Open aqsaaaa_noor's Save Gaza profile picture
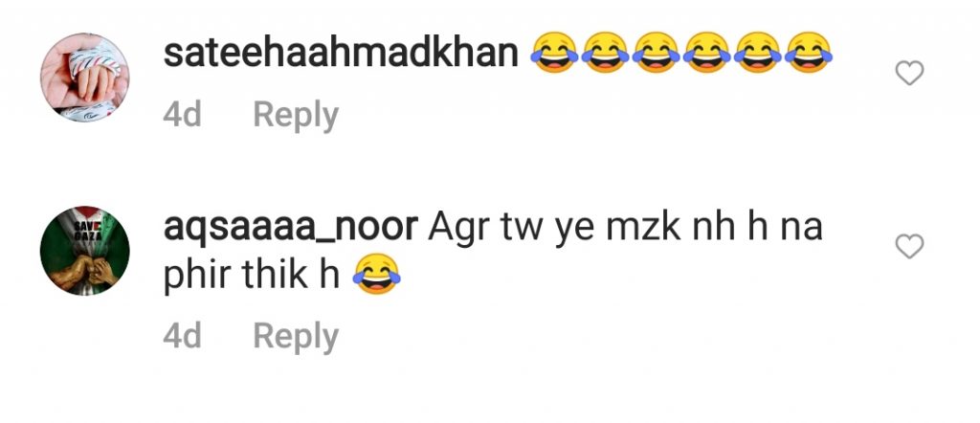Image resolution: width=980 pixels, height=423 pixels. pos(85,250)
